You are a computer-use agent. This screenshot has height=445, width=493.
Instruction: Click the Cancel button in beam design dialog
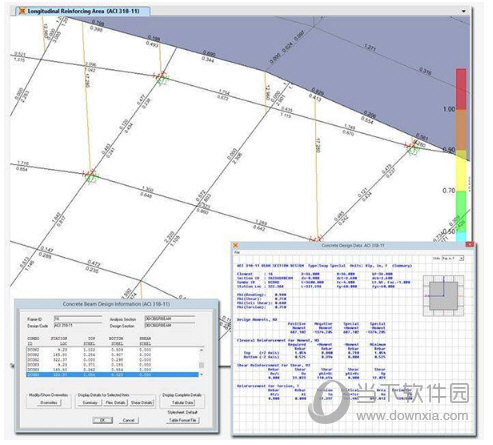(129, 420)
